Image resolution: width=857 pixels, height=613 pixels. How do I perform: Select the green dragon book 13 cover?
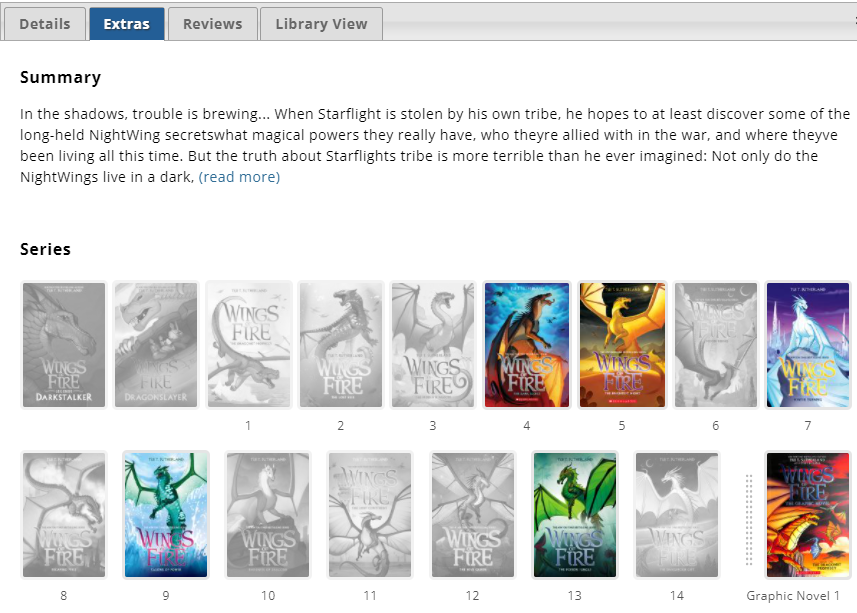(x=574, y=515)
